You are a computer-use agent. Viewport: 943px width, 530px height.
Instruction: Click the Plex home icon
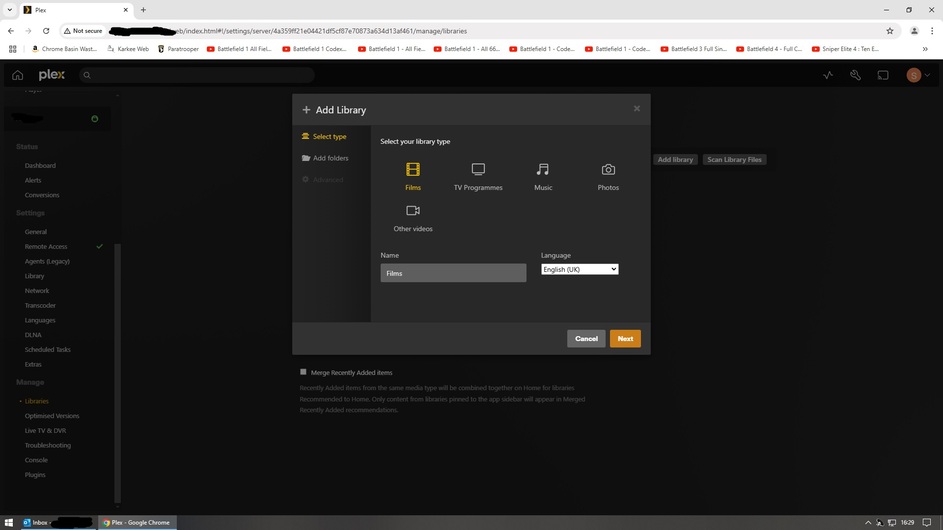point(17,75)
